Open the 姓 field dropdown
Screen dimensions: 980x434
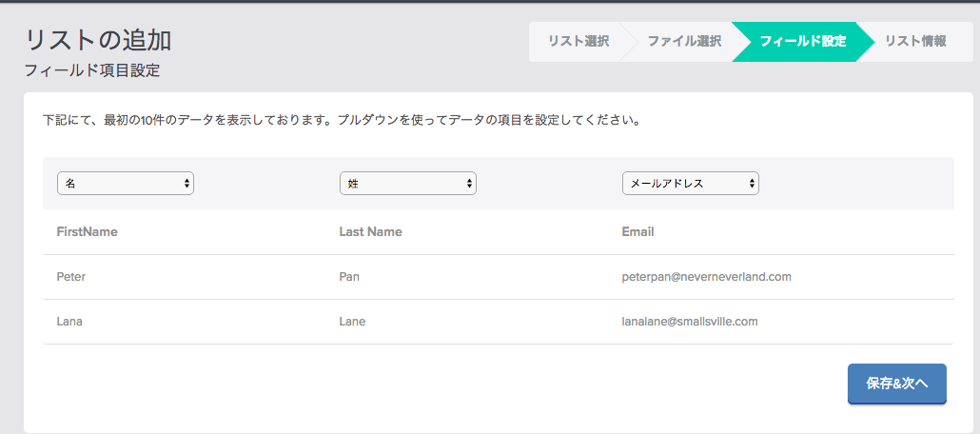point(408,184)
